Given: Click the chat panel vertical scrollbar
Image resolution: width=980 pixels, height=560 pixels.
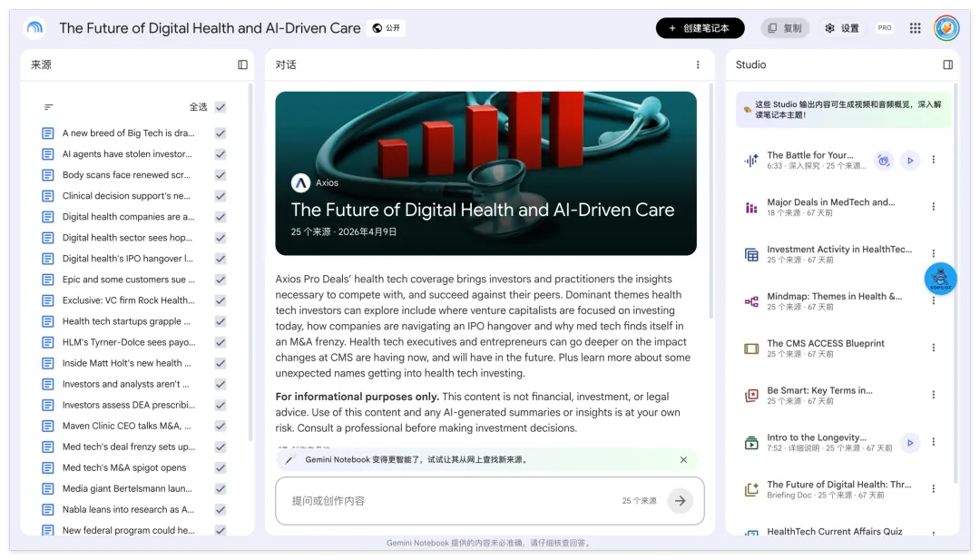Looking at the screenshot, I should pyautogui.click(x=710, y=201).
